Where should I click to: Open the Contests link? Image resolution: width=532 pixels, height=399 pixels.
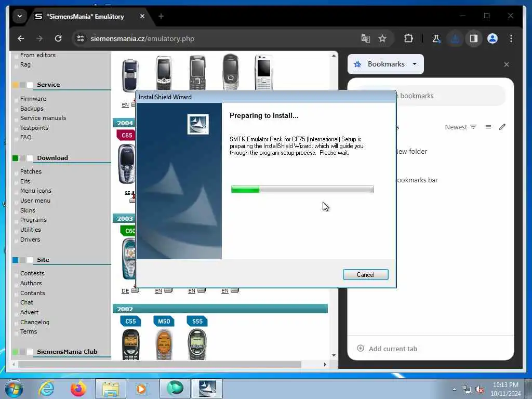point(32,273)
